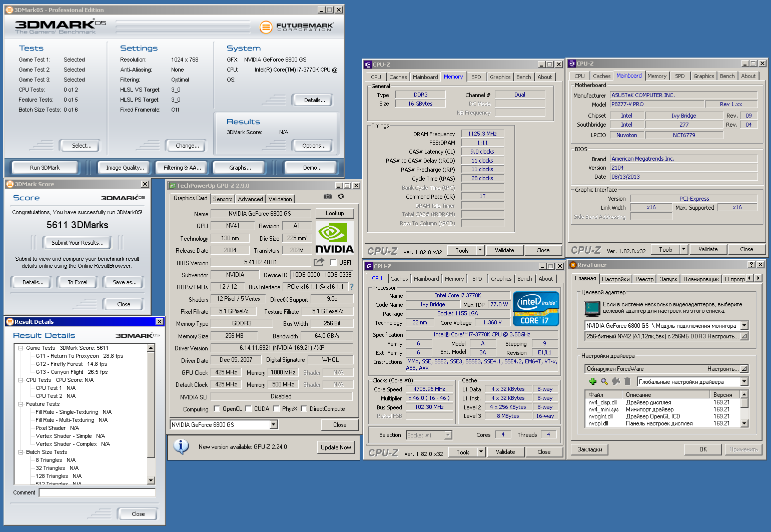Screen dimensions: 771x532
Task: Click the green plus icon in RivaTuner
Action: 593,381
